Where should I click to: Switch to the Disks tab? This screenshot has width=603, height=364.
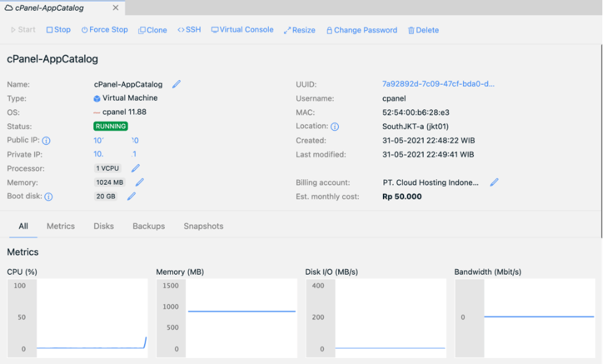104,226
